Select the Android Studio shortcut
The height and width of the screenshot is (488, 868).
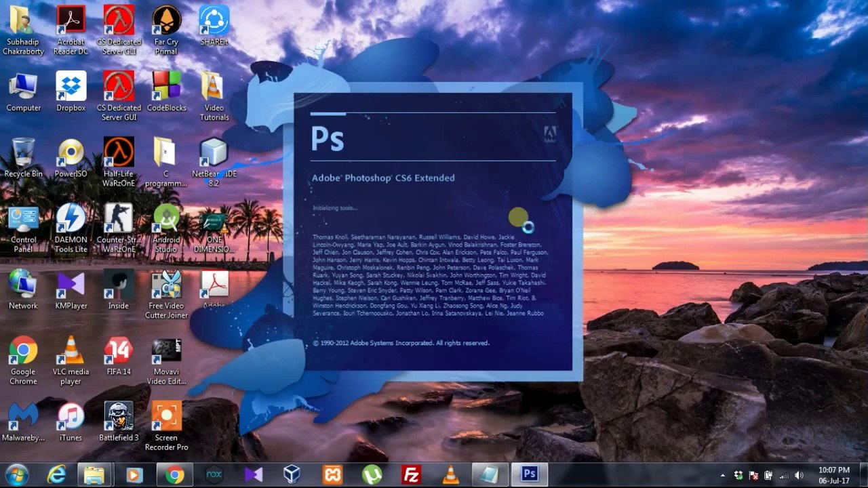point(166,228)
